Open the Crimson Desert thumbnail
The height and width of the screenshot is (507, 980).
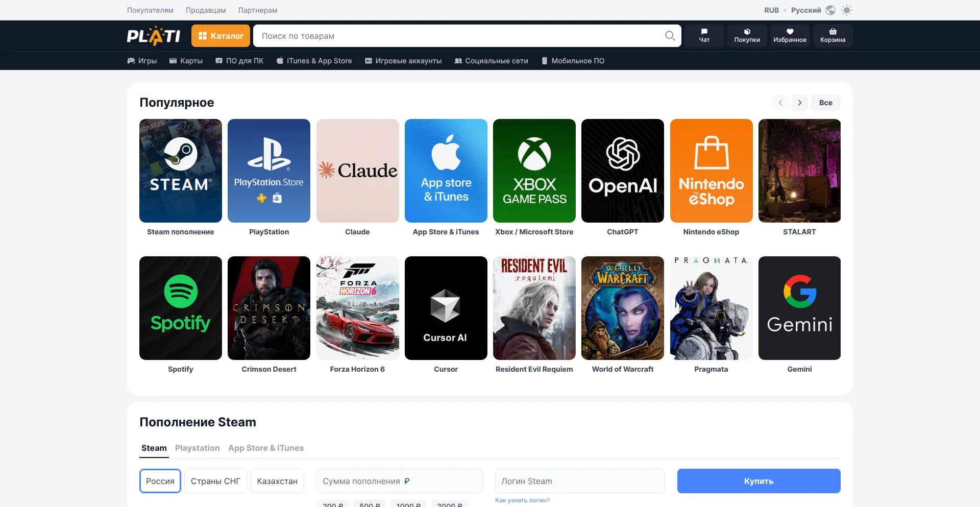[269, 308]
